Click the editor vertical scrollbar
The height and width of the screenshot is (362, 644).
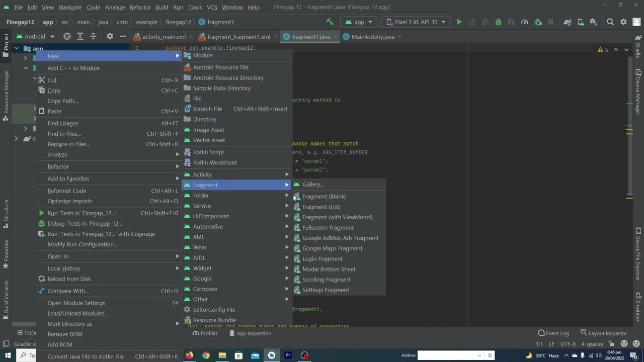629,126
